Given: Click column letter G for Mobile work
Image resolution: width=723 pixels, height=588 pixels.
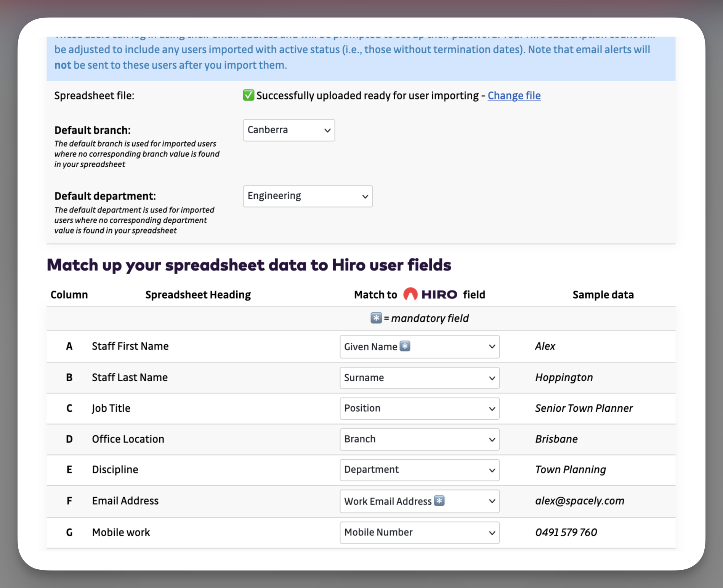Looking at the screenshot, I should pos(69,532).
